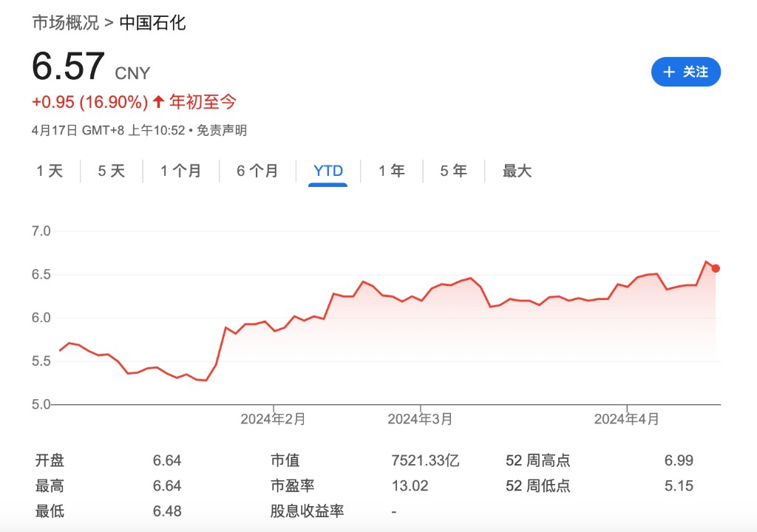Select the YTD range tab

click(328, 171)
